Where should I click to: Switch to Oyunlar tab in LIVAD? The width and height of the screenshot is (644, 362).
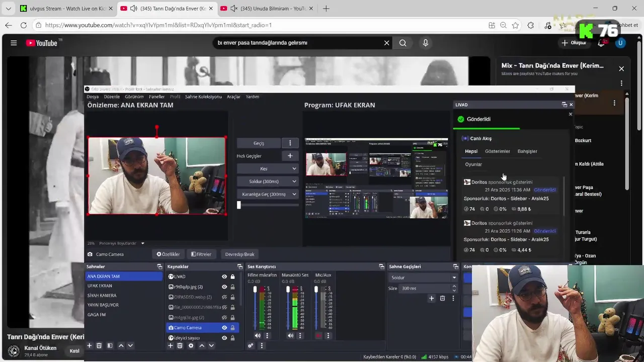pos(473,164)
